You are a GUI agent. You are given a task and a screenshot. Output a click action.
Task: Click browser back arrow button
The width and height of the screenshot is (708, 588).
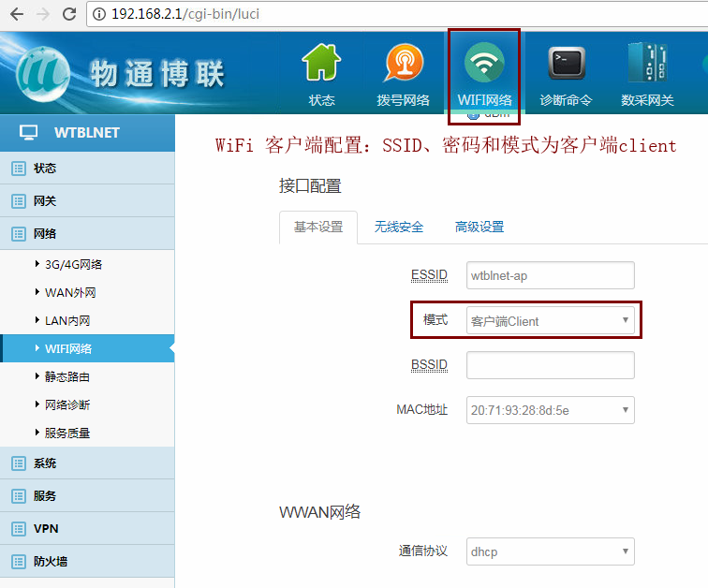17,14
